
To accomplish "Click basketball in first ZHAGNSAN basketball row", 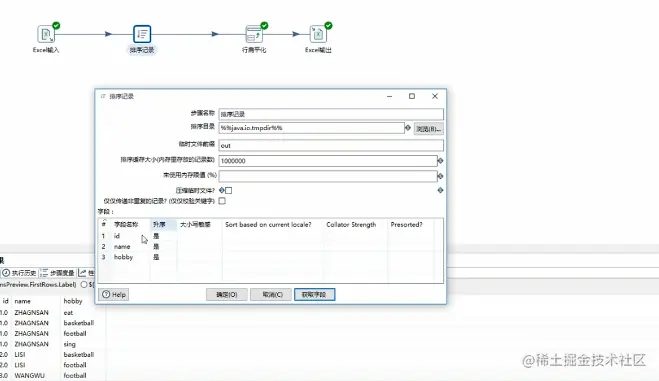I will coord(79,323).
